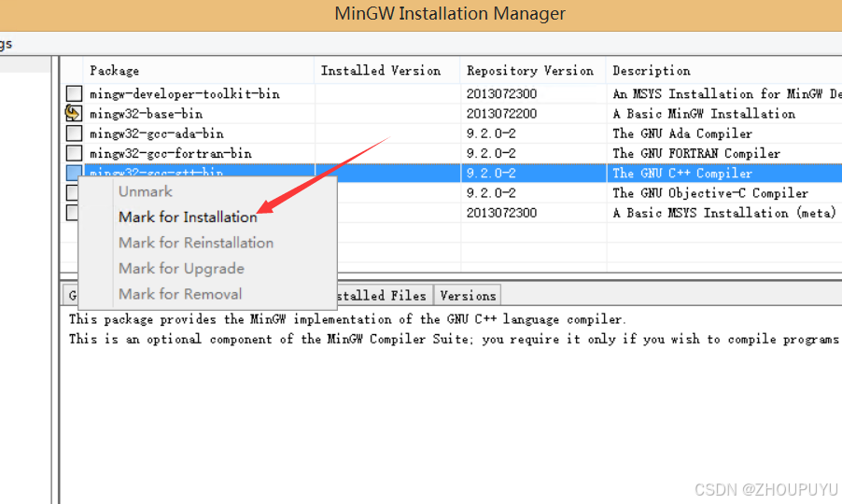The width and height of the screenshot is (842, 504).
Task: Switch to the Versions tab
Action: point(468,296)
